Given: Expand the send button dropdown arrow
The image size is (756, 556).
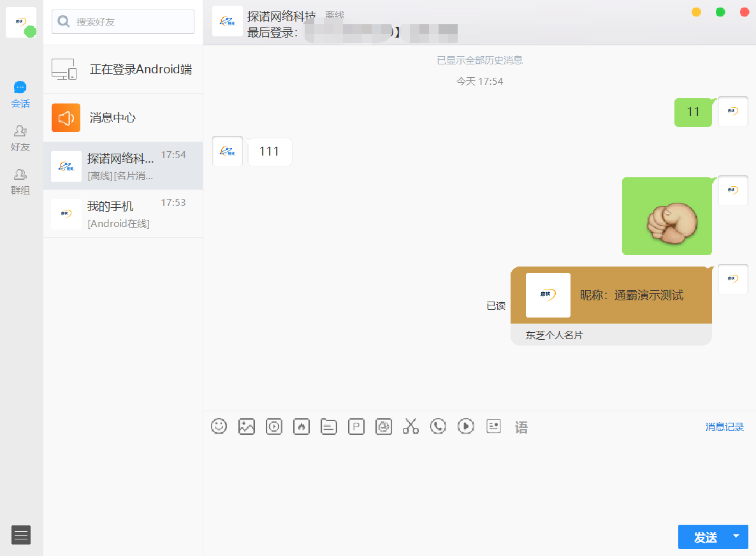Looking at the screenshot, I should click(736, 537).
